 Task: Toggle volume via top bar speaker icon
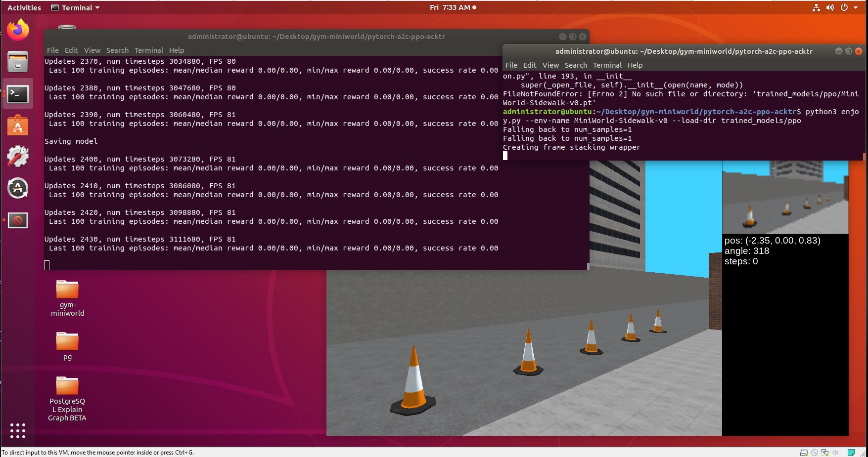pyautogui.click(x=831, y=7)
